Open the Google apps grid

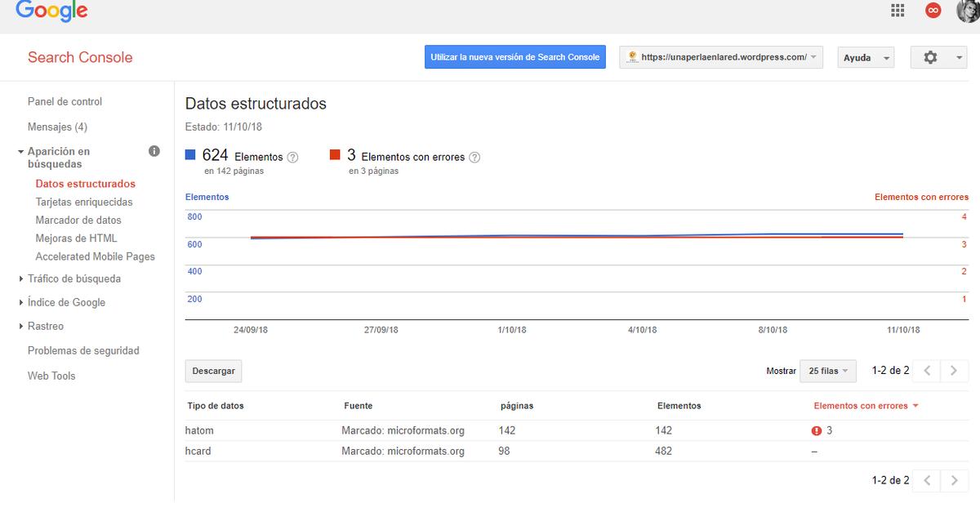897,11
